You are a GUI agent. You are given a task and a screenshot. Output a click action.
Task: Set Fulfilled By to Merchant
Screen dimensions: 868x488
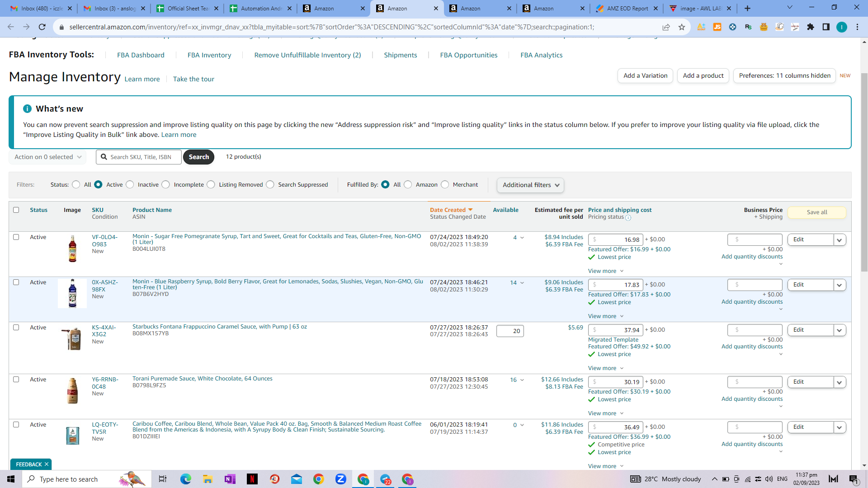pos(445,185)
